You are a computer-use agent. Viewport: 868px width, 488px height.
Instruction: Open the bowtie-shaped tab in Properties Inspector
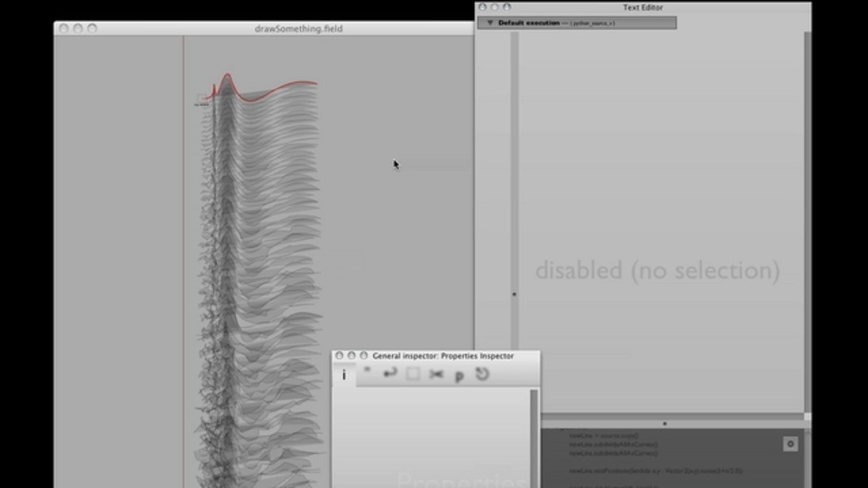[436, 374]
